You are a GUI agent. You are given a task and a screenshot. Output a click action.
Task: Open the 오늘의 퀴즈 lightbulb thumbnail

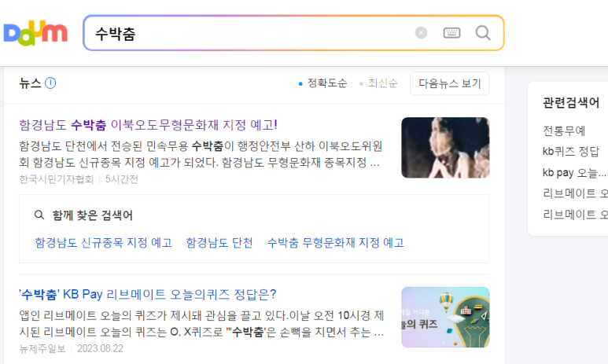(x=445, y=317)
